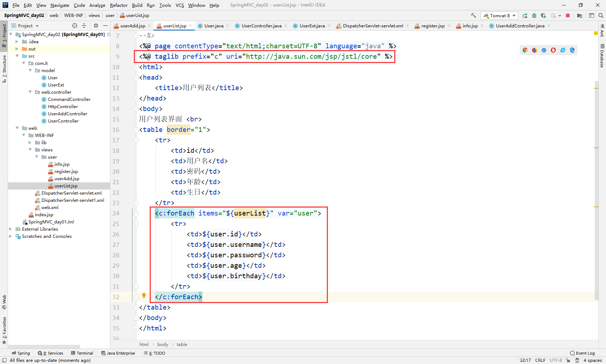Open the dropdown arrow beside the profiler icon

560,15
